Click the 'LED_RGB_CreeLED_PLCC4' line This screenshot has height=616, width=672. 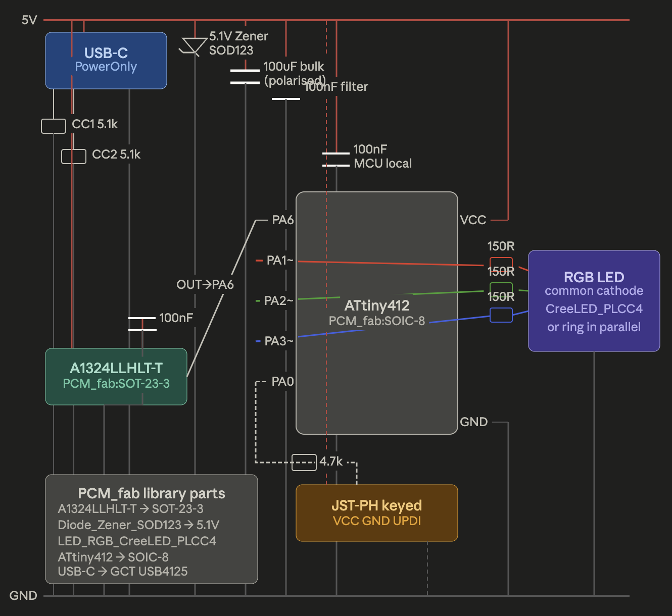pyautogui.click(x=137, y=541)
